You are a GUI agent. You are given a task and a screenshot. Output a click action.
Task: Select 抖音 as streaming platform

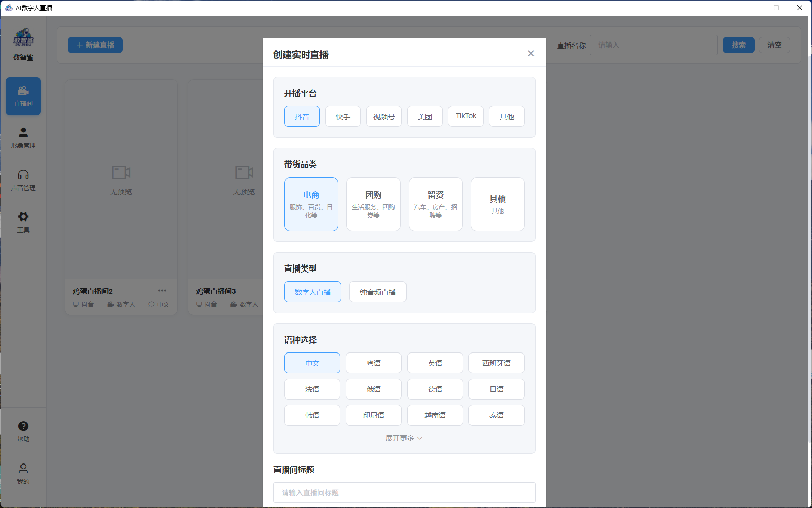click(302, 116)
